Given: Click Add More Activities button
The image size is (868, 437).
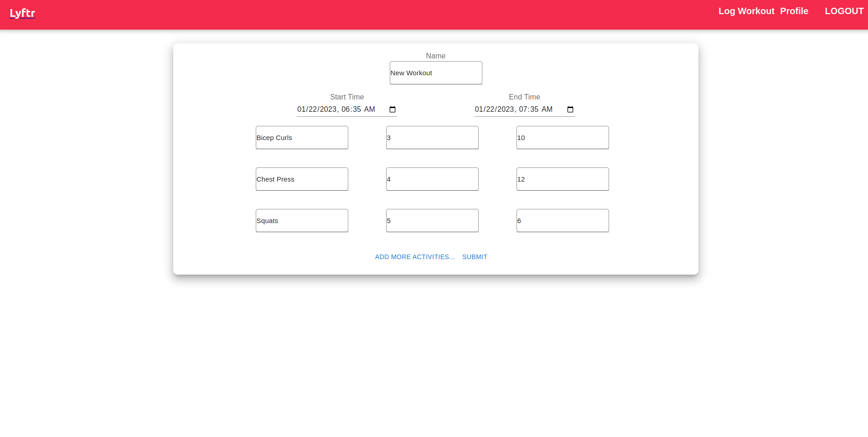Looking at the screenshot, I should tap(415, 257).
